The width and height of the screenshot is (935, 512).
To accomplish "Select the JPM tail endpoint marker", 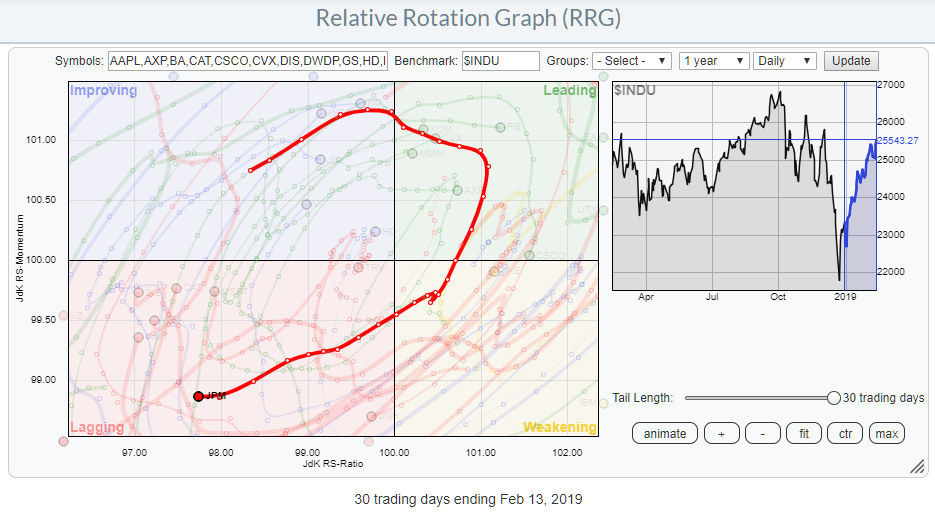I will coord(198,396).
